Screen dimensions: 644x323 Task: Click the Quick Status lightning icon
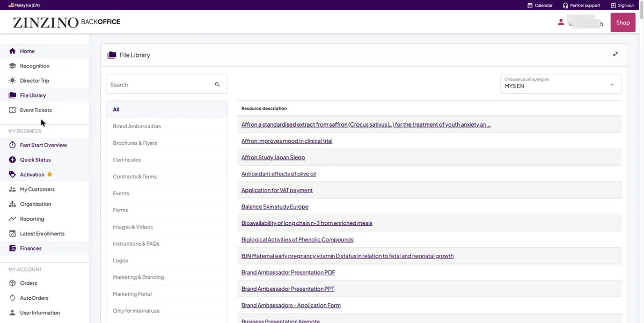pyautogui.click(x=12, y=160)
